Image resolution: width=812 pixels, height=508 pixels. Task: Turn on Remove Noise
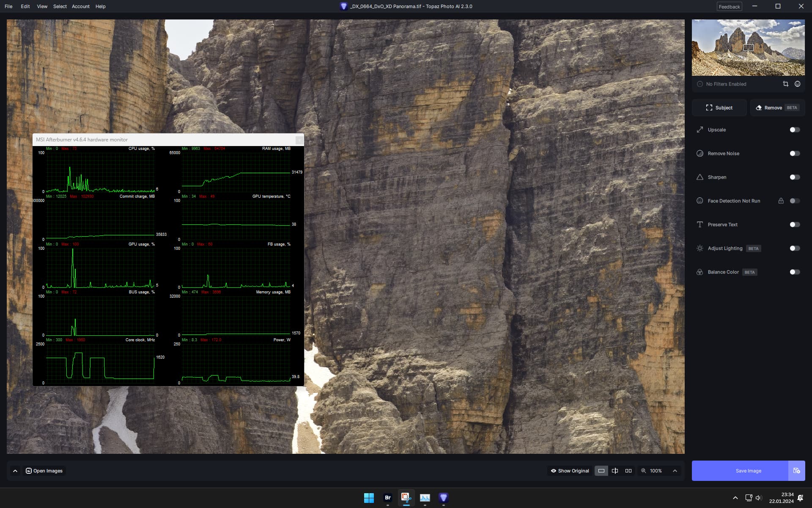pyautogui.click(x=794, y=153)
